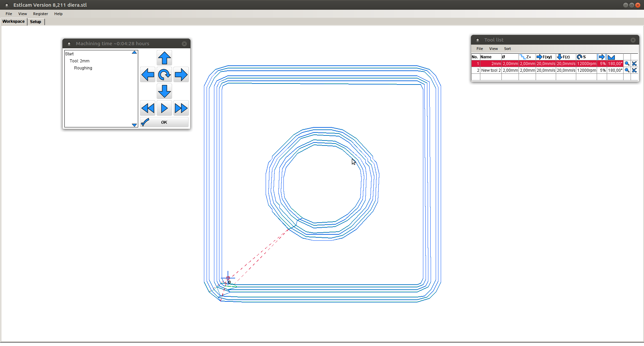Click the rotate view button
The image size is (644, 346).
coord(164,75)
